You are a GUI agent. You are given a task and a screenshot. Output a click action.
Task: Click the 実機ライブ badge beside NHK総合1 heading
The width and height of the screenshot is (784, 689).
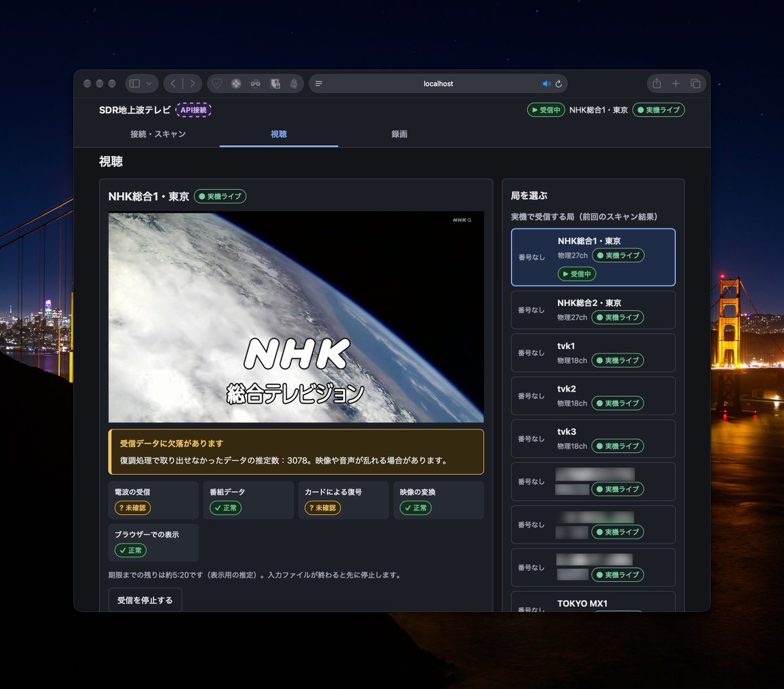click(220, 196)
